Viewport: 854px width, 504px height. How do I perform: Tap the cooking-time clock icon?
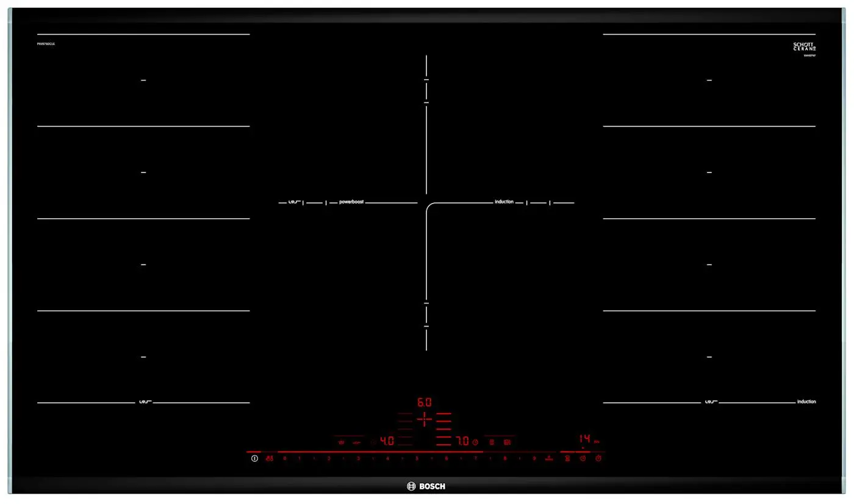(x=583, y=458)
